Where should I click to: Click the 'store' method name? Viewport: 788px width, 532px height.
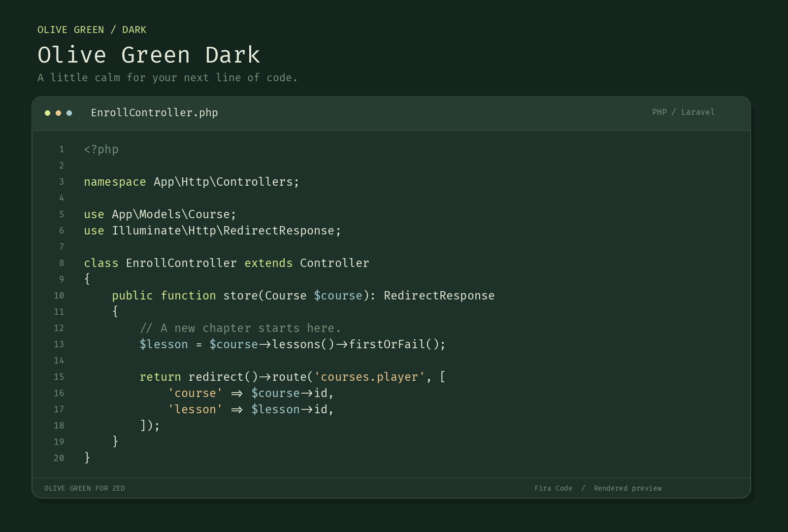[x=240, y=296]
